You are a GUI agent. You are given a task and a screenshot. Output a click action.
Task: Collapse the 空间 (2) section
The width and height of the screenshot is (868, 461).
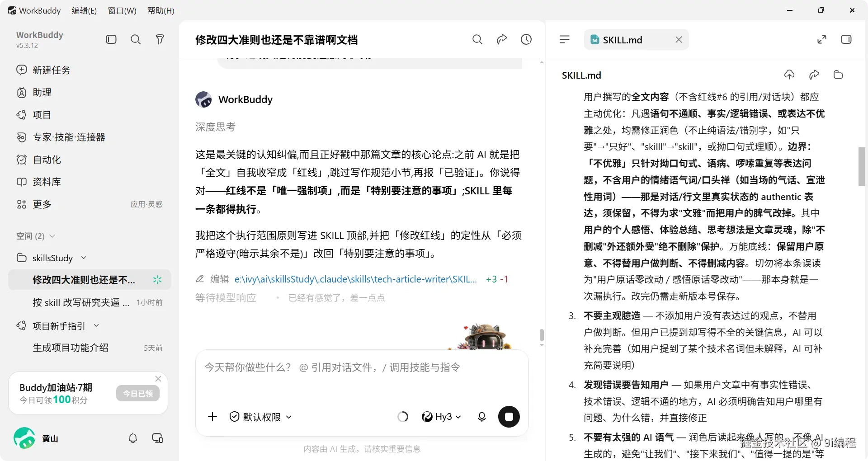pos(36,236)
